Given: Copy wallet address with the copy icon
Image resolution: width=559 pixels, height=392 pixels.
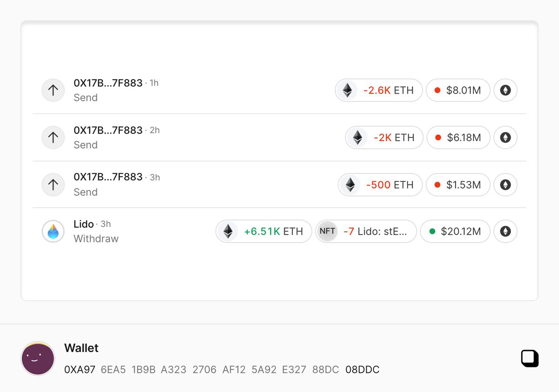Looking at the screenshot, I should [530, 358].
